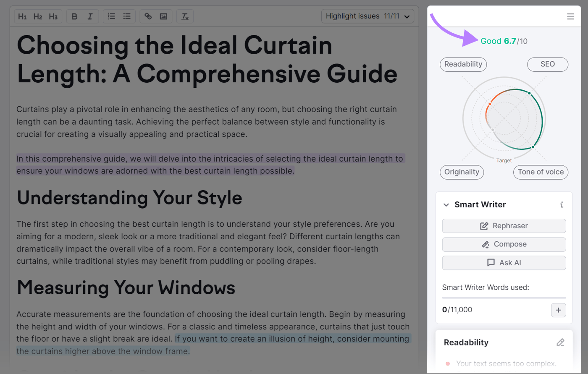Collapse the Smart Writer section
The height and width of the screenshot is (374, 588).
(x=446, y=205)
